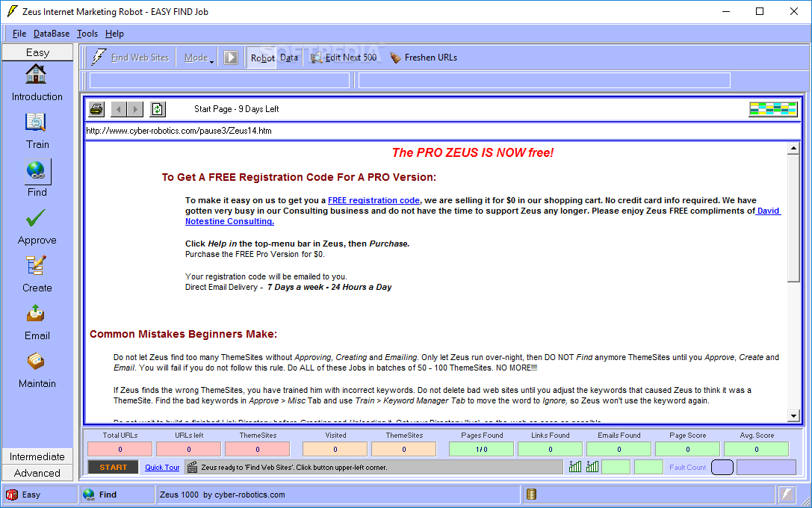The image size is (812, 508).
Task: Click second green bar chart icon
Action: [x=592, y=467]
